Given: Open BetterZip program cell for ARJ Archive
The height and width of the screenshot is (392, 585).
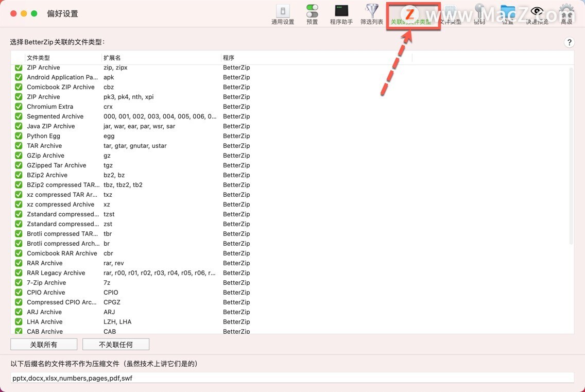Looking at the screenshot, I should click(236, 312).
